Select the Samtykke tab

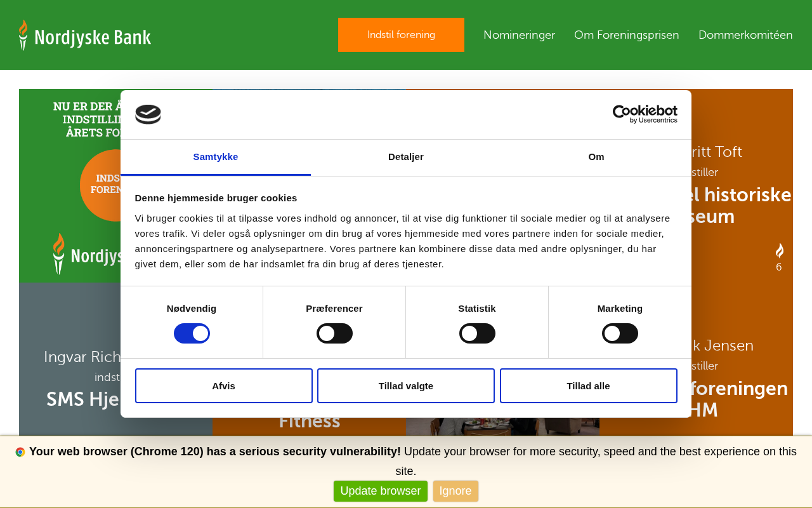216,157
